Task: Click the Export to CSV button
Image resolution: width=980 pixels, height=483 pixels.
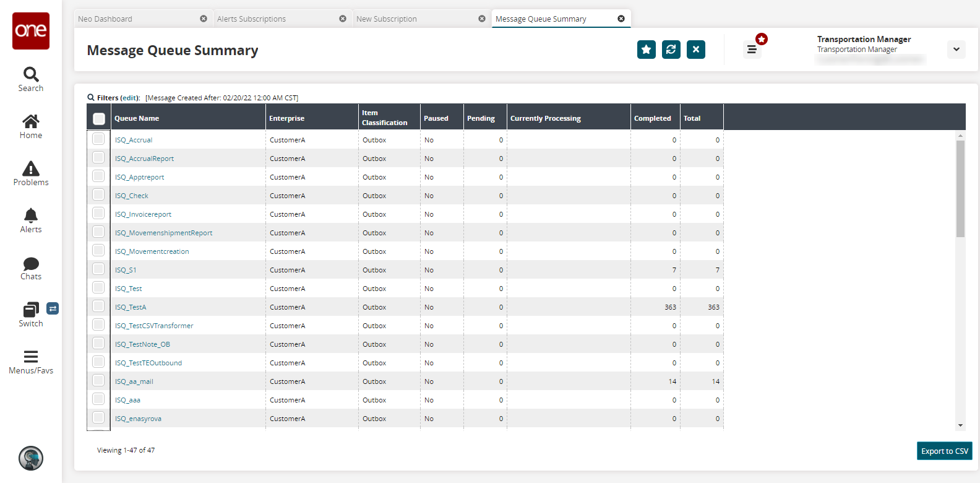Action: tap(944, 451)
